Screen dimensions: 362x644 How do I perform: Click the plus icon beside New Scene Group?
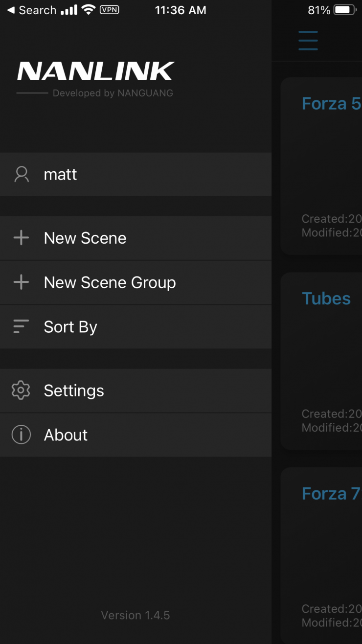(x=21, y=282)
